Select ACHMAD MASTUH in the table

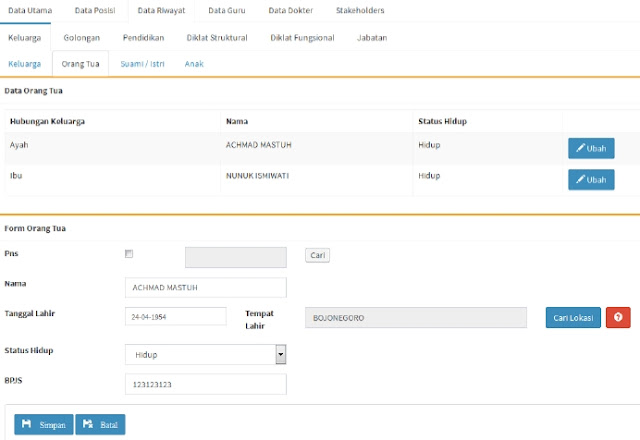[x=259, y=145]
